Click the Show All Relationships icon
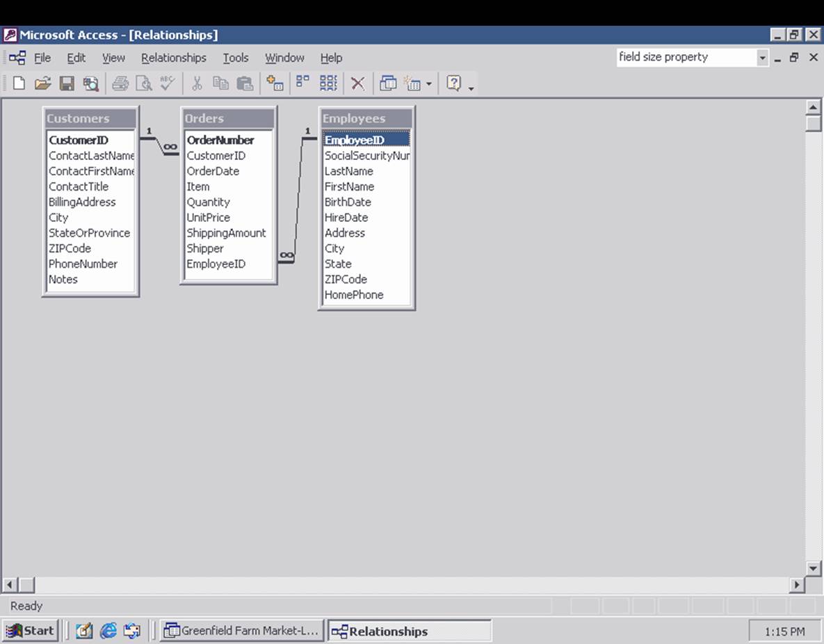This screenshot has height=644, width=824. click(x=328, y=83)
